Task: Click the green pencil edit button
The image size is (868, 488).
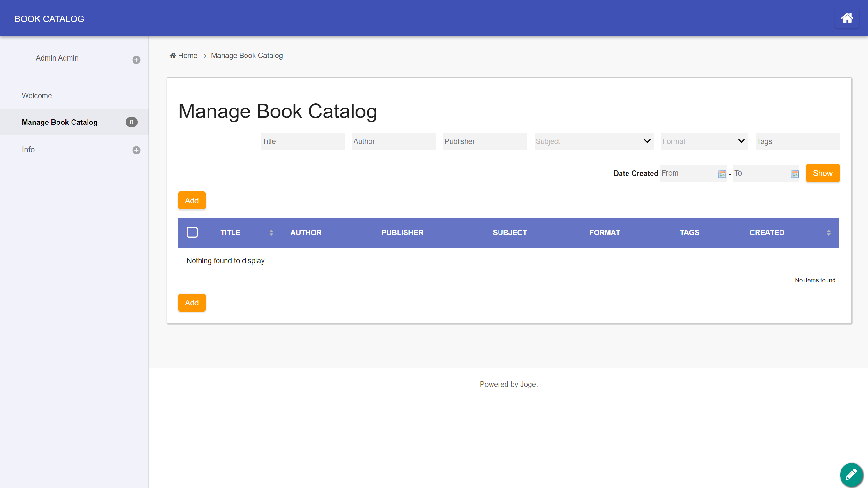Action: [851, 474]
